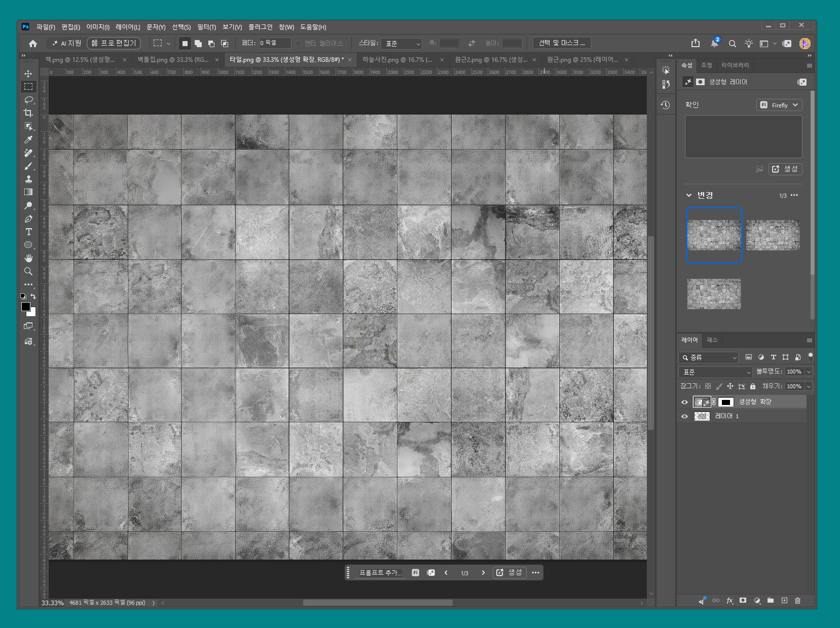Open the 필터(T) menu
This screenshot has height=628, width=840.
pos(206,27)
